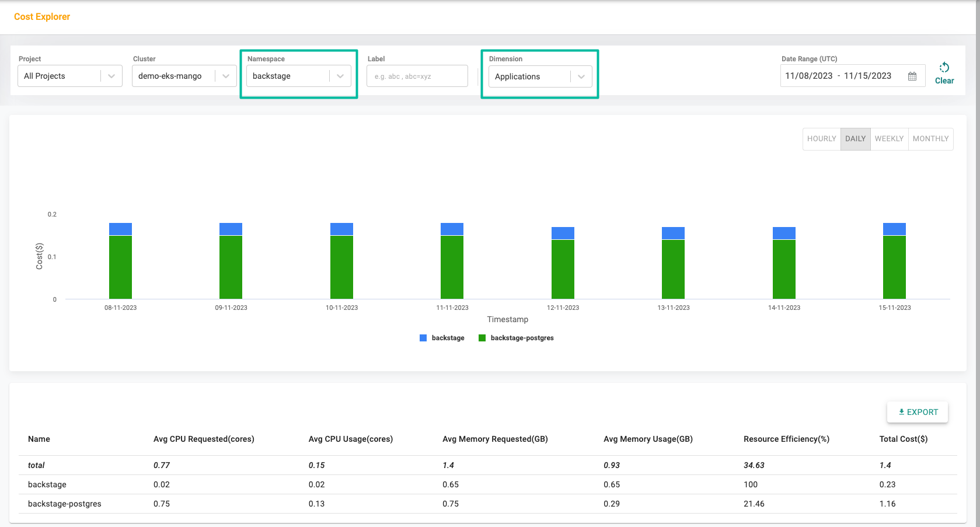Click Avg Memory Requested(GB) column header
The height and width of the screenshot is (527, 980).
click(x=495, y=439)
